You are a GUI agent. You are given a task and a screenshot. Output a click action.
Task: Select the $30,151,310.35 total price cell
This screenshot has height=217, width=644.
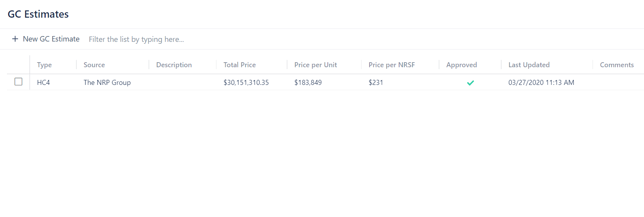click(246, 83)
